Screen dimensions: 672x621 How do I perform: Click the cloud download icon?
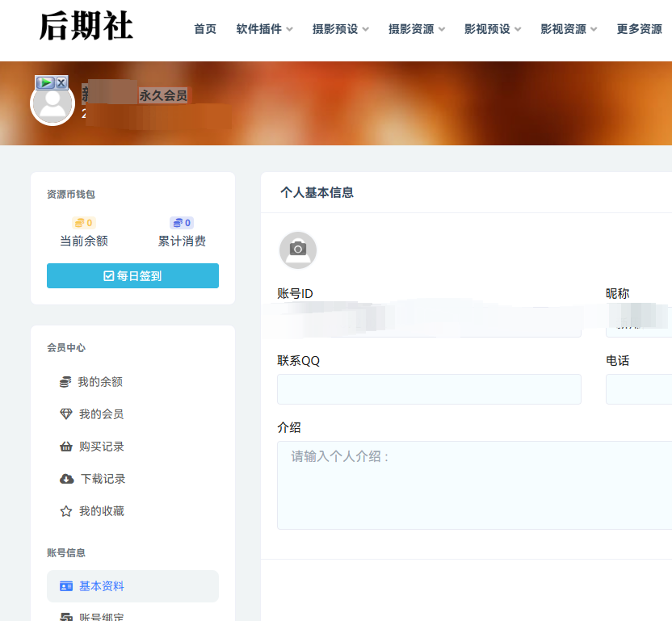coord(66,479)
